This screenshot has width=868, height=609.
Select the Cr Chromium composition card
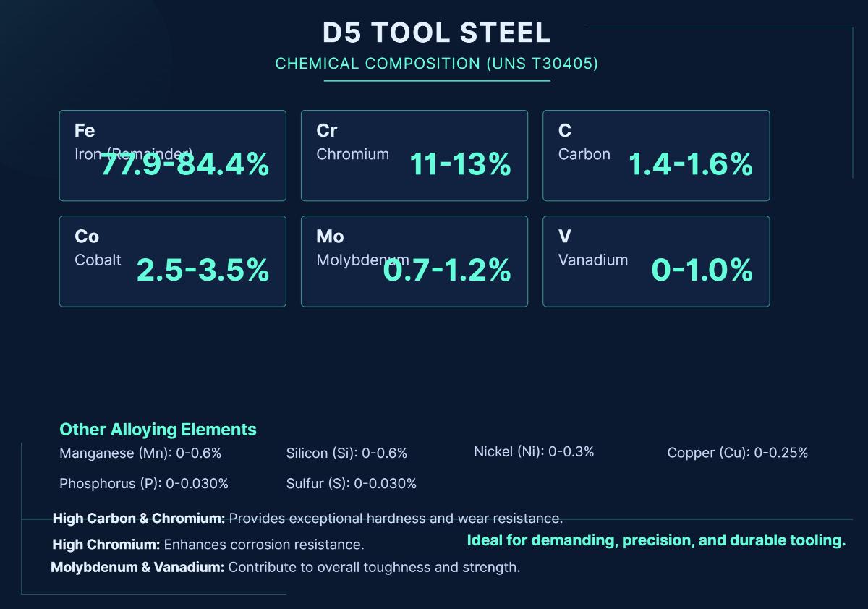tap(414, 155)
